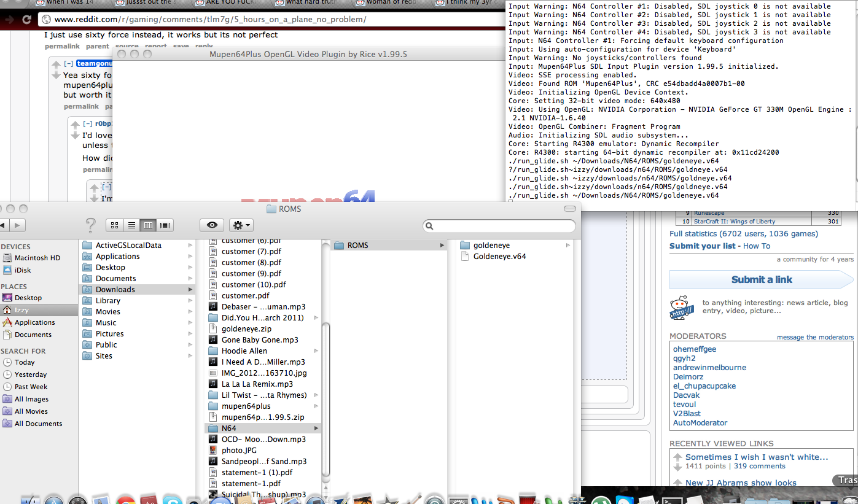Click 'message the moderators'
The image size is (858, 504).
pyautogui.click(x=815, y=337)
